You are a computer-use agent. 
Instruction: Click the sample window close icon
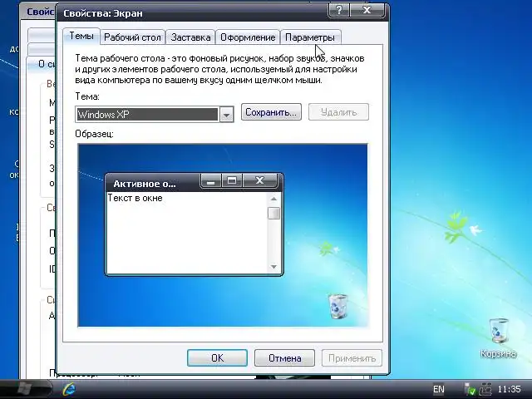260,181
